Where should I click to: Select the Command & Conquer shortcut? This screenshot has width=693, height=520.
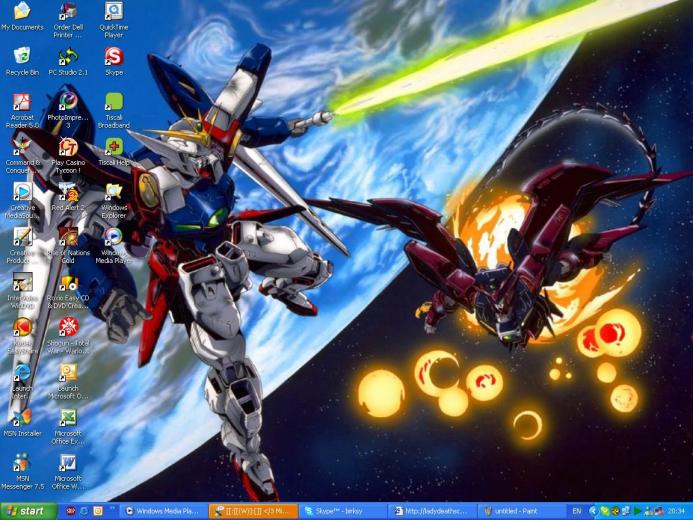pyautogui.click(x=22, y=156)
